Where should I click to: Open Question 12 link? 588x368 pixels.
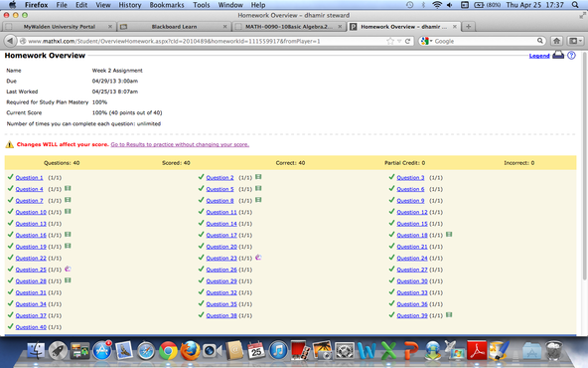point(412,212)
